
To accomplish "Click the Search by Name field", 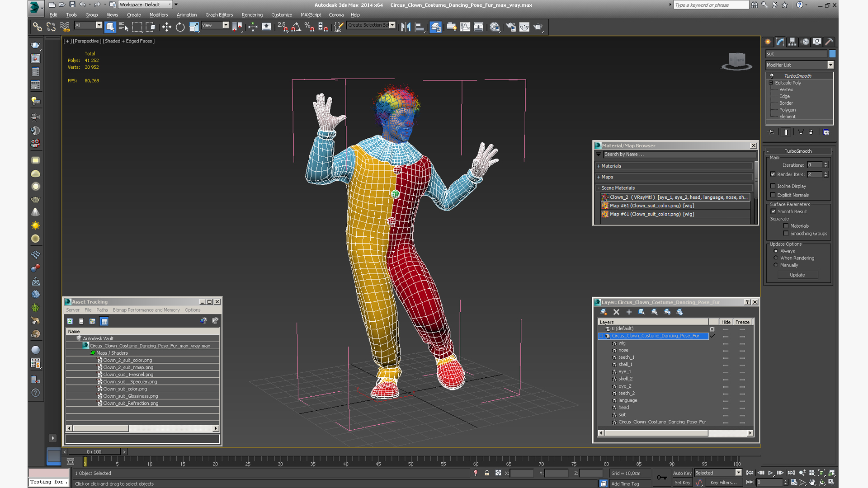I will 679,155.
